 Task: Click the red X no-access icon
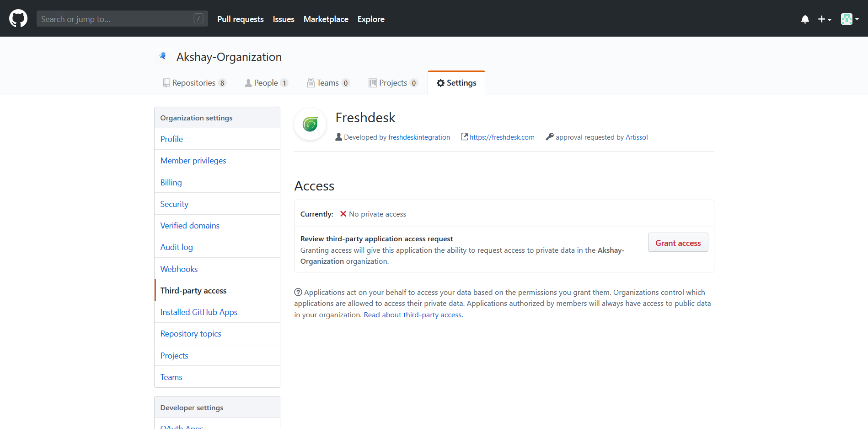coord(343,214)
